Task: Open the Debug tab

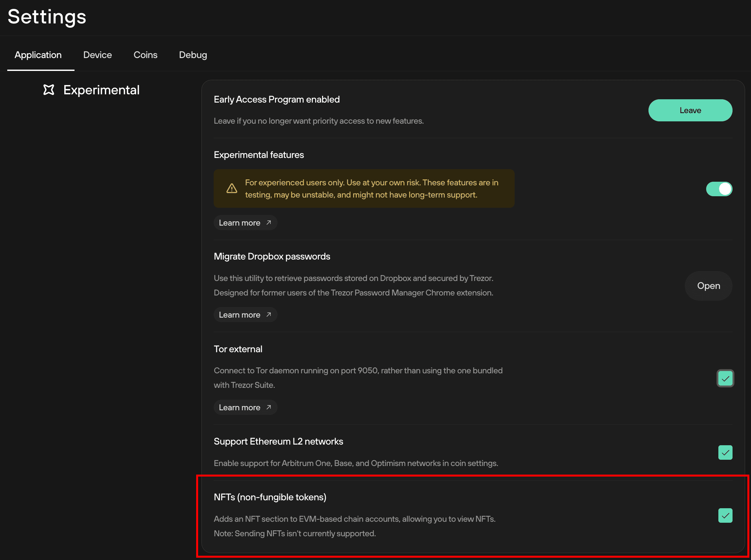Action: point(193,55)
